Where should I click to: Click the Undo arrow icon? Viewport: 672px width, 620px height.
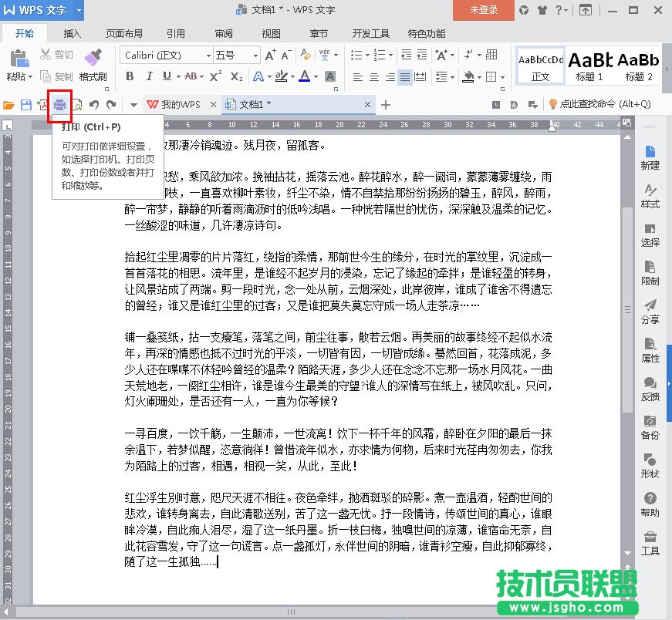click(94, 105)
